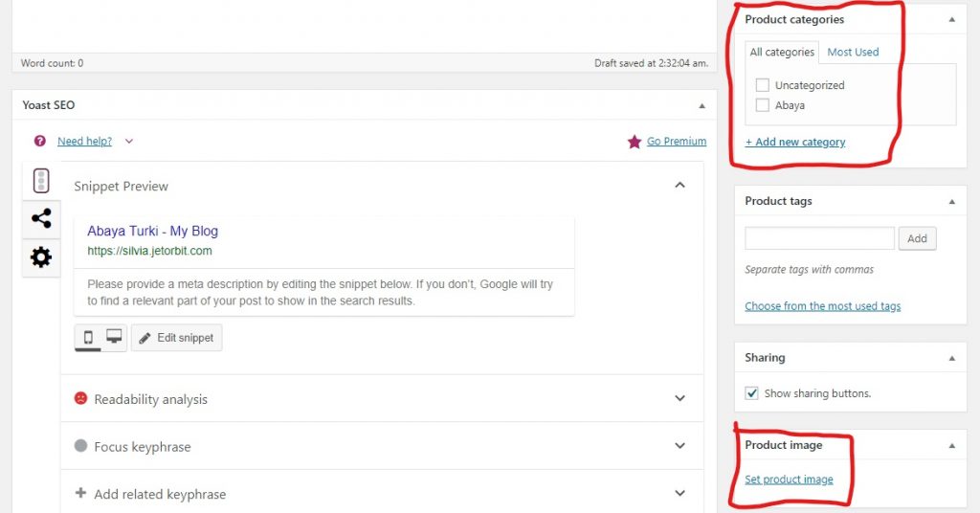This screenshot has height=513, width=980.
Task: Click the Need help question mark icon
Action: (40, 142)
